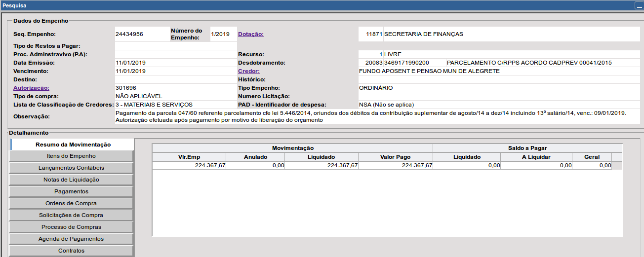Click the Credor link

point(248,71)
